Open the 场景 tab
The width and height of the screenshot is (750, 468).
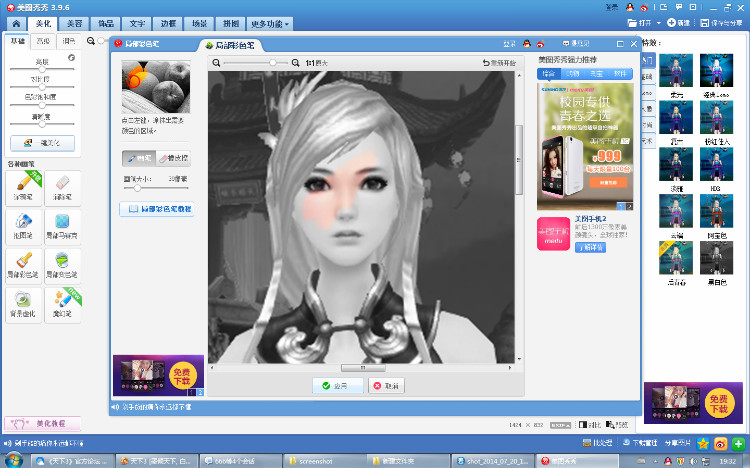[x=199, y=23]
